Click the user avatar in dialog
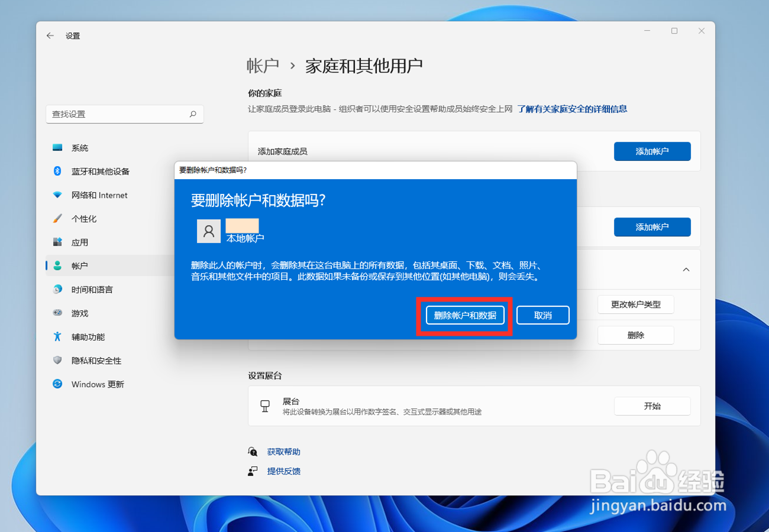This screenshot has height=532, width=769. coord(209,231)
